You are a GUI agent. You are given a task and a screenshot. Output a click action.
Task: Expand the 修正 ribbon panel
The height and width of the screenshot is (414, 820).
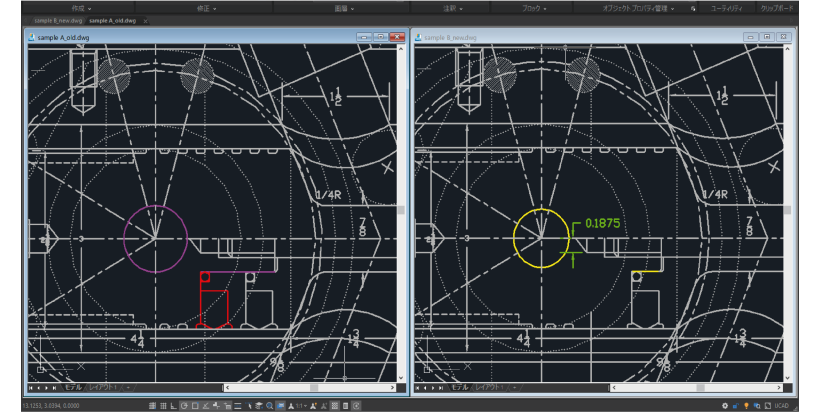(x=207, y=8)
